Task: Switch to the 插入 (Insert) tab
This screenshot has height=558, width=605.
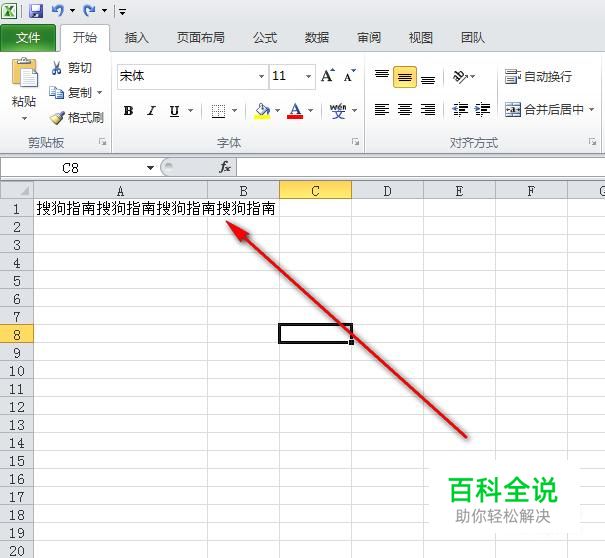Action: (x=137, y=38)
